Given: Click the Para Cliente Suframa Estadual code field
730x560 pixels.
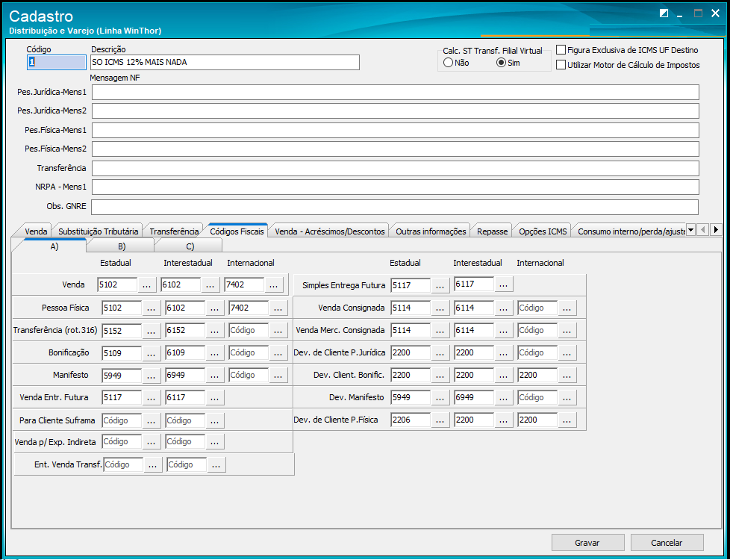Looking at the screenshot, I should (122, 420).
